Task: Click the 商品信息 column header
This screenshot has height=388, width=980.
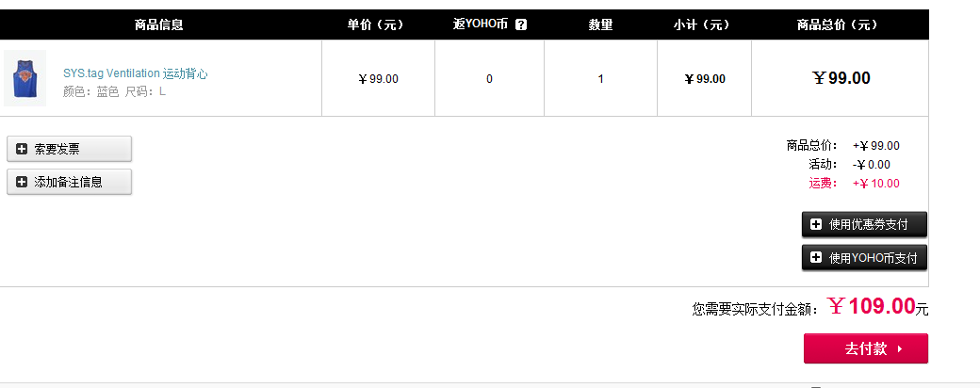Action: 158,25
